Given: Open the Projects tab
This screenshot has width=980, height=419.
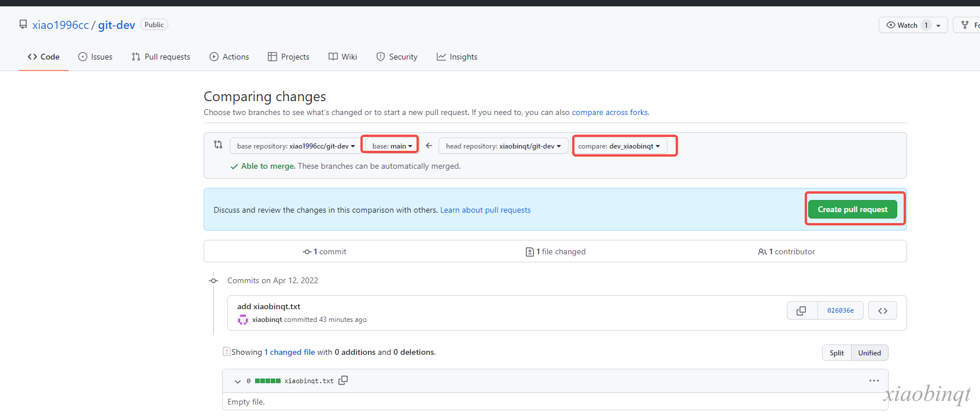Looking at the screenshot, I should click(289, 57).
